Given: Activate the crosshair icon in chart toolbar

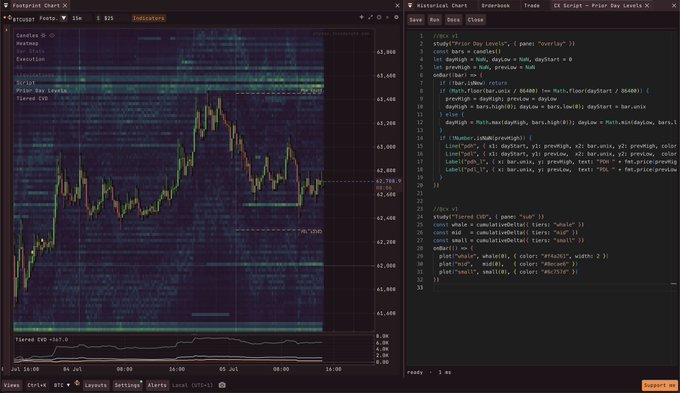Looking at the screenshot, I should 361,17.
